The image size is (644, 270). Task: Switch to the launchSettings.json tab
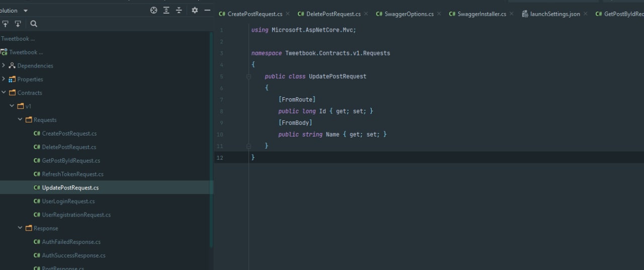[551, 14]
